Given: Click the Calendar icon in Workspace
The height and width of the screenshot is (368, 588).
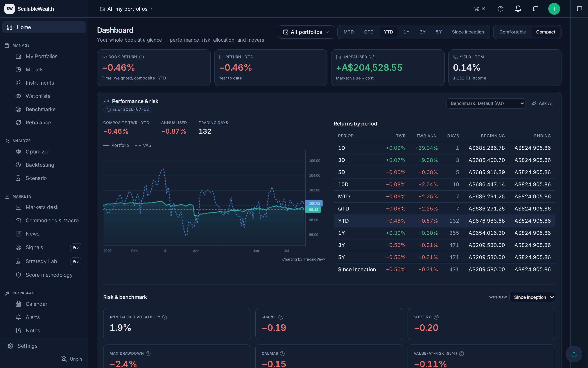Looking at the screenshot, I should (18, 304).
